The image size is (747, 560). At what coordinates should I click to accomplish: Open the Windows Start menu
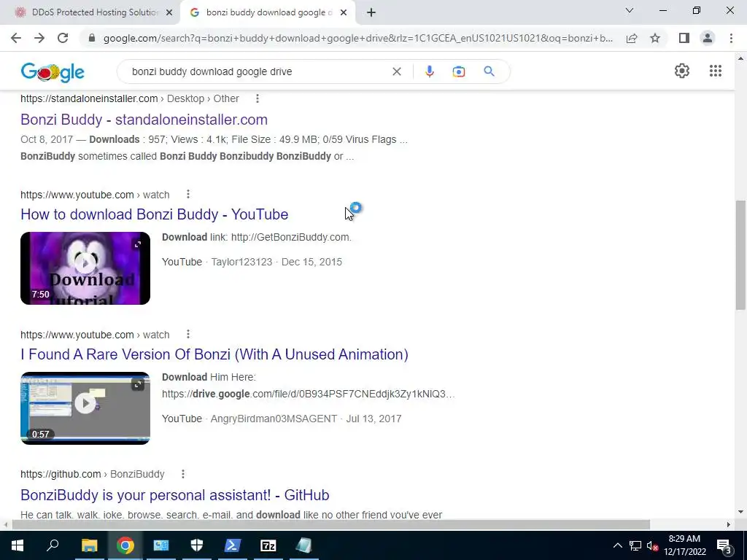coord(18,545)
